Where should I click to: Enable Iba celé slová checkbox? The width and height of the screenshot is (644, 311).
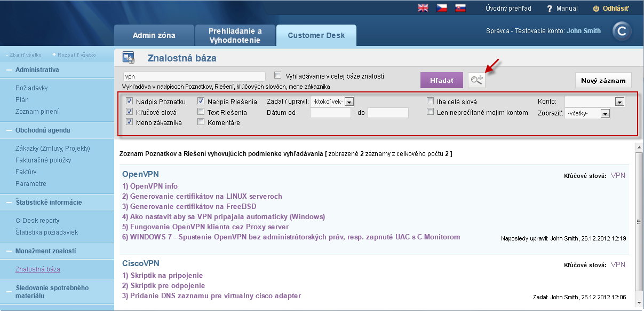(431, 101)
